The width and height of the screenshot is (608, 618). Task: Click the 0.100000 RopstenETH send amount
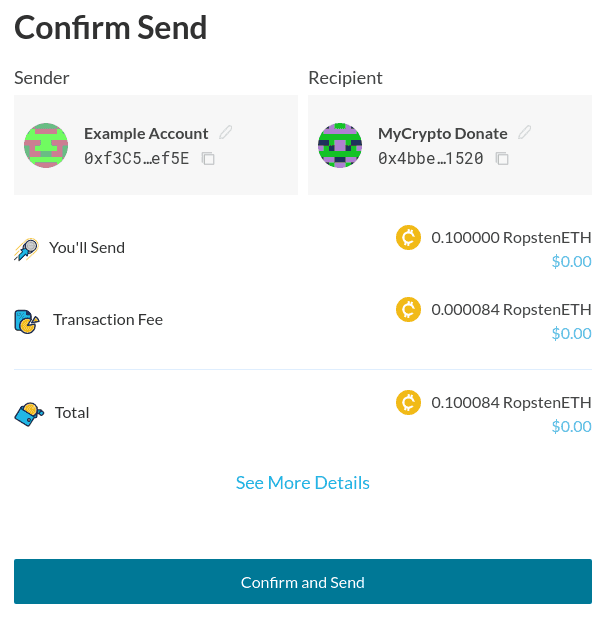pos(511,238)
